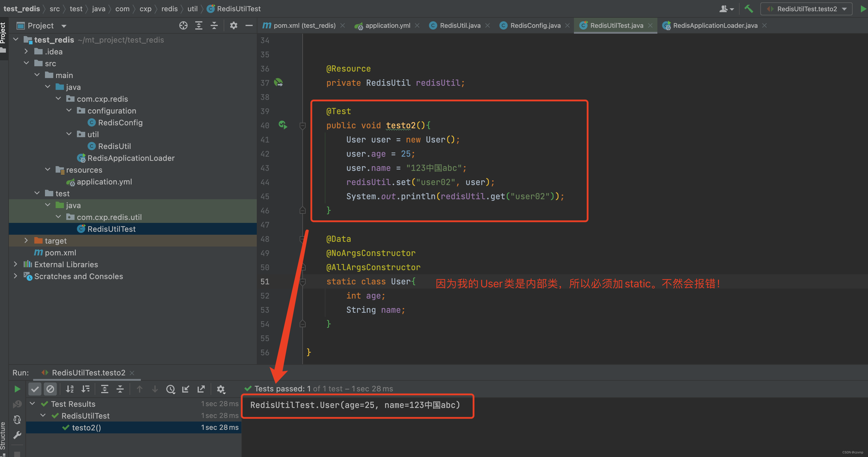The image size is (868, 457).
Task: Select pom.xml in project tree
Action: click(x=55, y=252)
